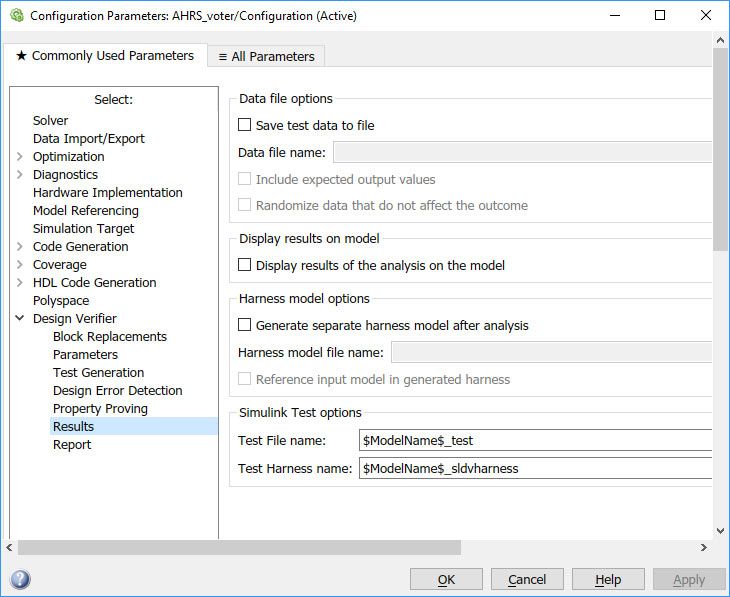Expand the HDL Code Generation node

[20, 283]
